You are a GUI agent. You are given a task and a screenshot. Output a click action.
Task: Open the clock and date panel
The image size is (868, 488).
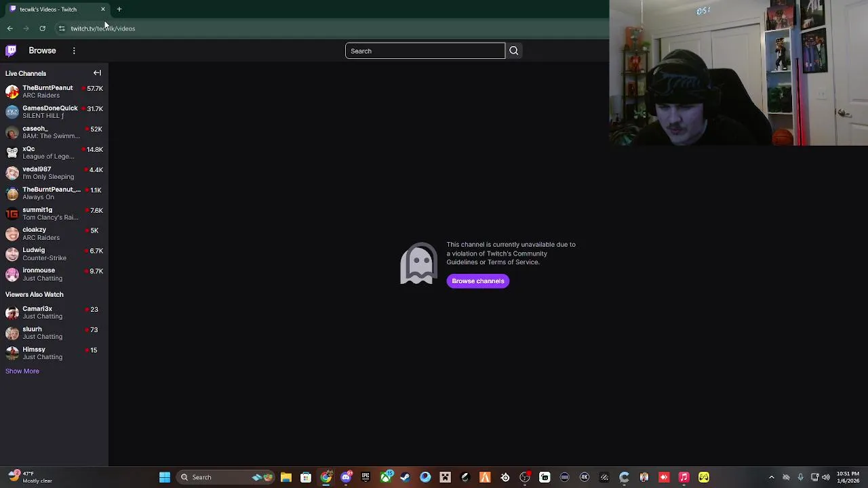tap(848, 477)
